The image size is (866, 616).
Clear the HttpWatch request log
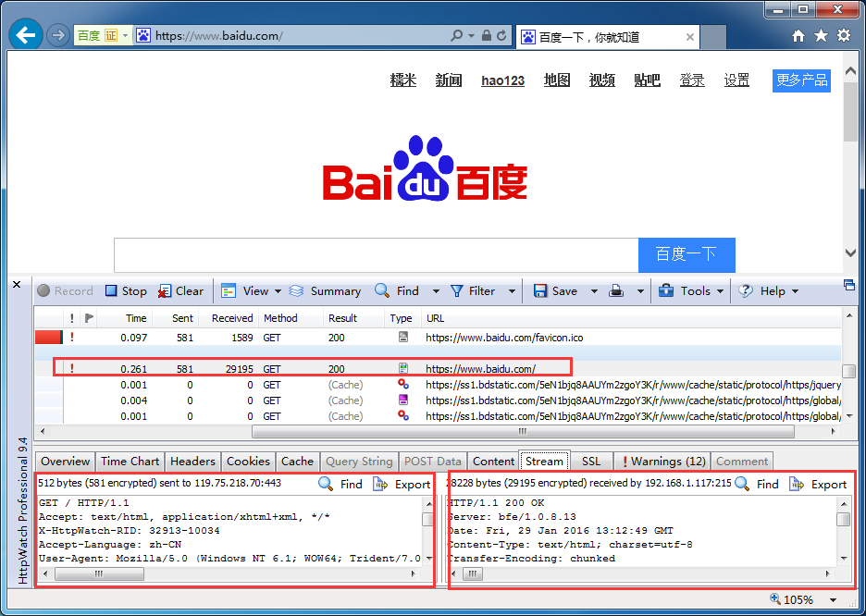click(180, 290)
